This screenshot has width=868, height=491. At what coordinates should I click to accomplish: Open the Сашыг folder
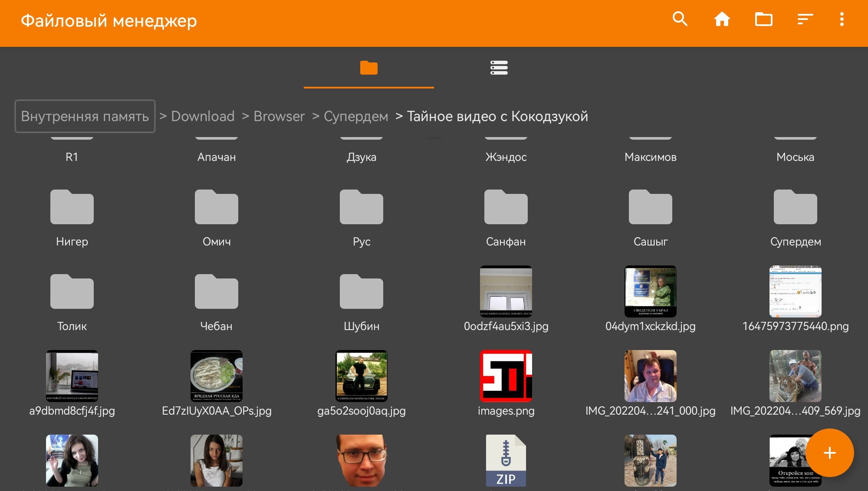pos(650,207)
